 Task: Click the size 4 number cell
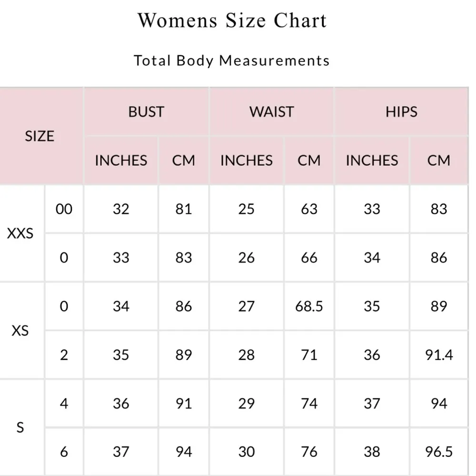click(x=64, y=403)
